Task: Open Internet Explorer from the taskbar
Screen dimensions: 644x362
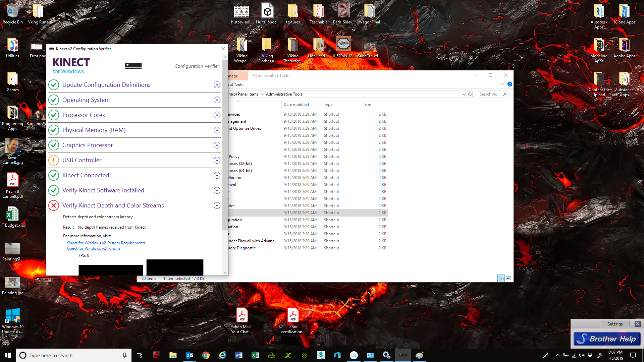Action: 222,355
